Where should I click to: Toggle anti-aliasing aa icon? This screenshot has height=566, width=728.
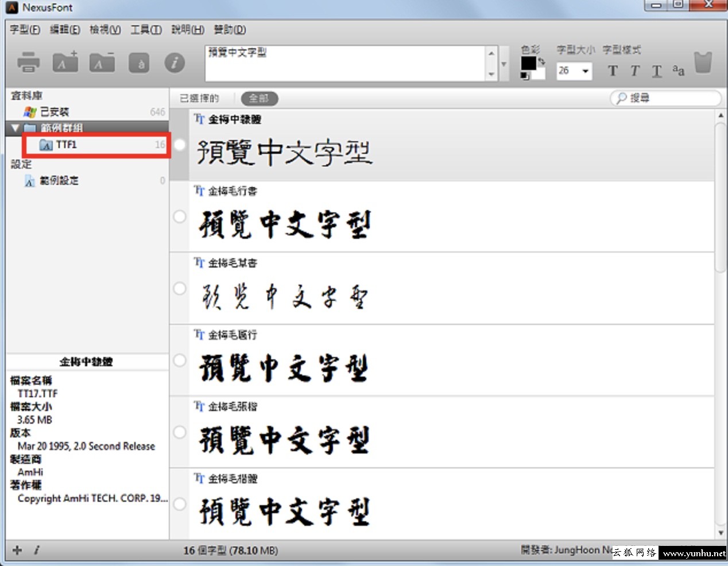click(x=678, y=71)
